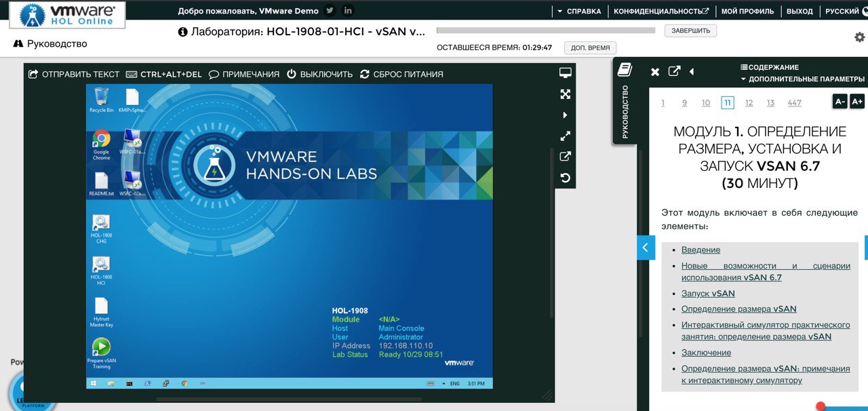Click the lab info icon
Screen dimensions: 868x411
pyautogui.click(x=182, y=32)
